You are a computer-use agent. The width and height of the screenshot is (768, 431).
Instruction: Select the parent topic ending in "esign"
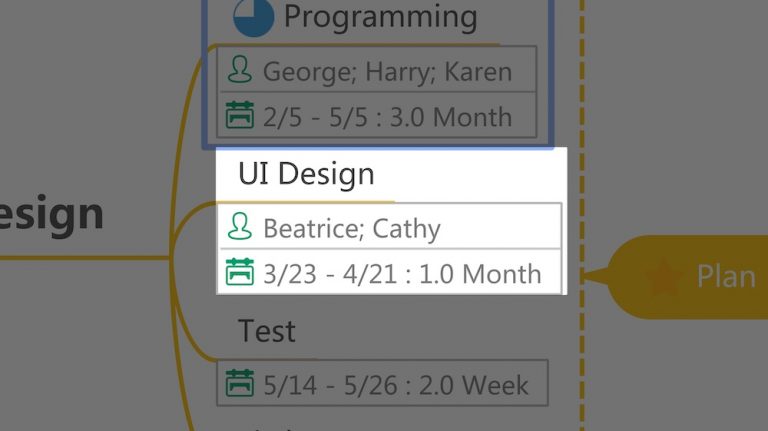point(51,214)
